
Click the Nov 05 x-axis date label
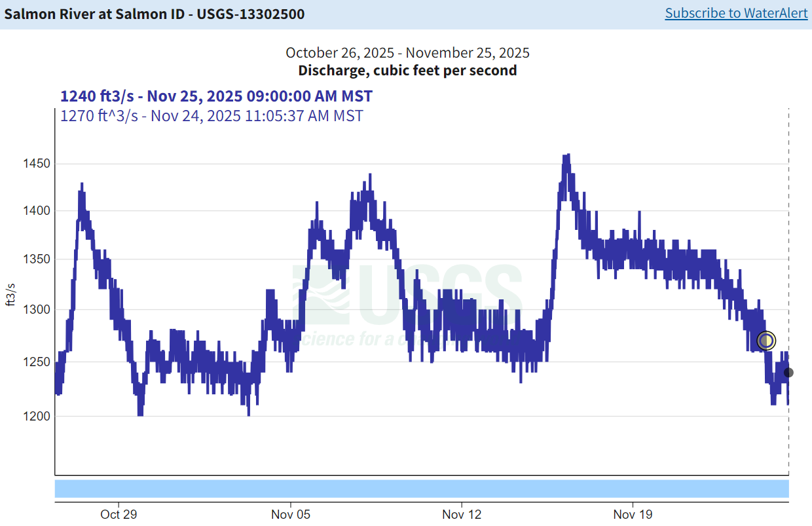pyautogui.click(x=291, y=514)
